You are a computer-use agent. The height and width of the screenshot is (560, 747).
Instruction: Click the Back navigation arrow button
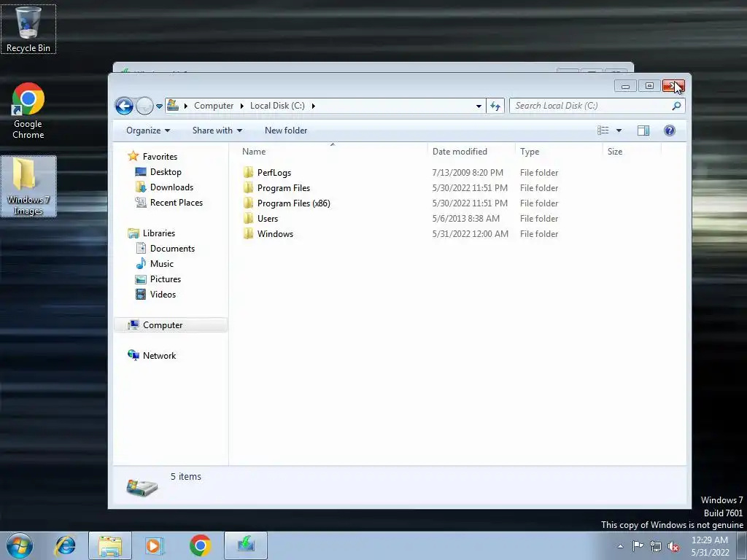[x=124, y=106]
